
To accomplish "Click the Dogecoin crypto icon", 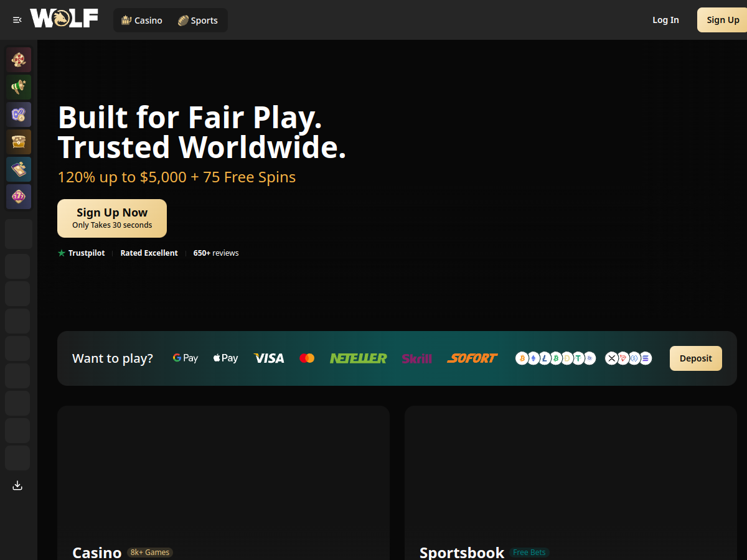I will tap(567, 358).
